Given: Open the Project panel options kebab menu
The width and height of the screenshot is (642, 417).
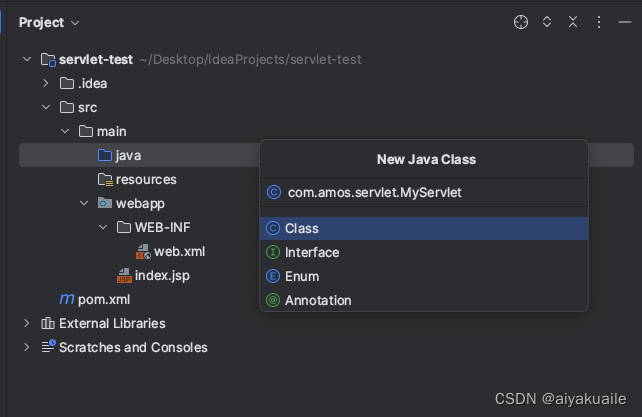Looking at the screenshot, I should 599,22.
